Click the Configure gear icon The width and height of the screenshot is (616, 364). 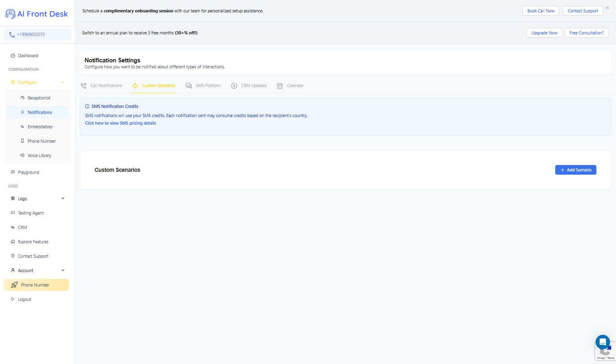pos(13,82)
